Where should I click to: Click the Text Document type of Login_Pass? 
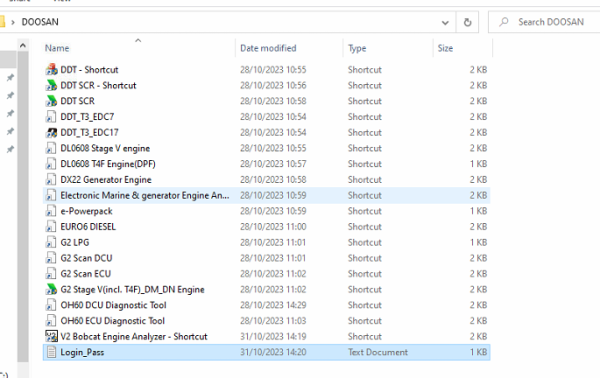[x=378, y=352]
